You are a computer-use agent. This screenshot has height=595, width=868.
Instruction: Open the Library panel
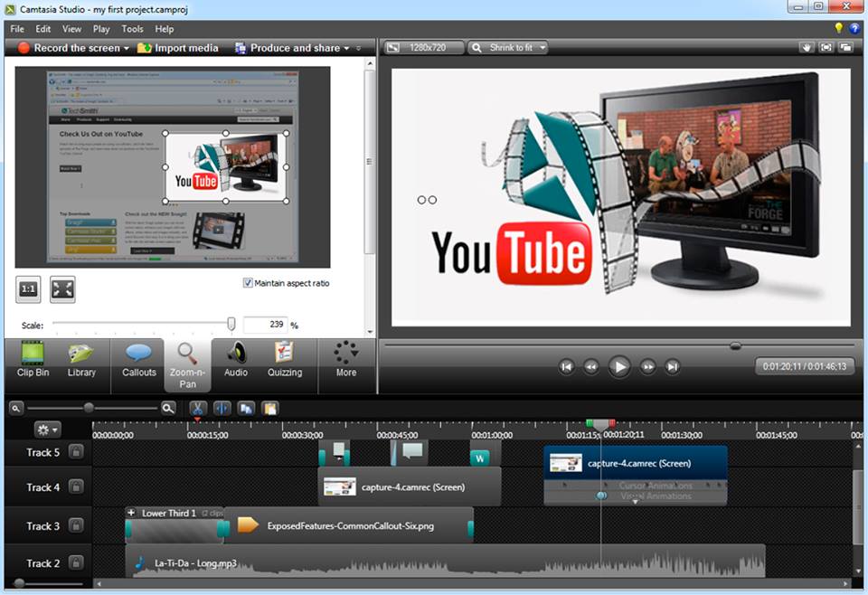(x=81, y=359)
